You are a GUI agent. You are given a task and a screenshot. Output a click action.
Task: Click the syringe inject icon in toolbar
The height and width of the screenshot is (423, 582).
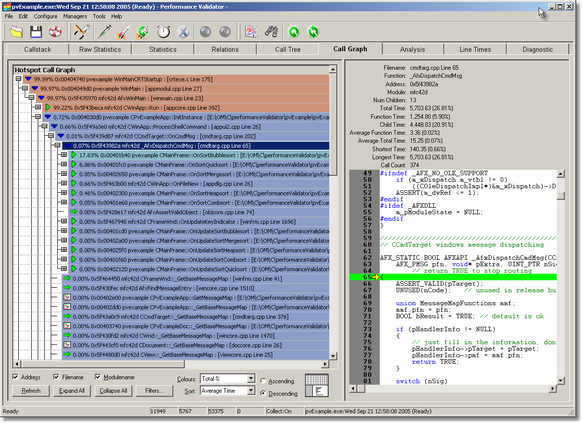click(105, 32)
